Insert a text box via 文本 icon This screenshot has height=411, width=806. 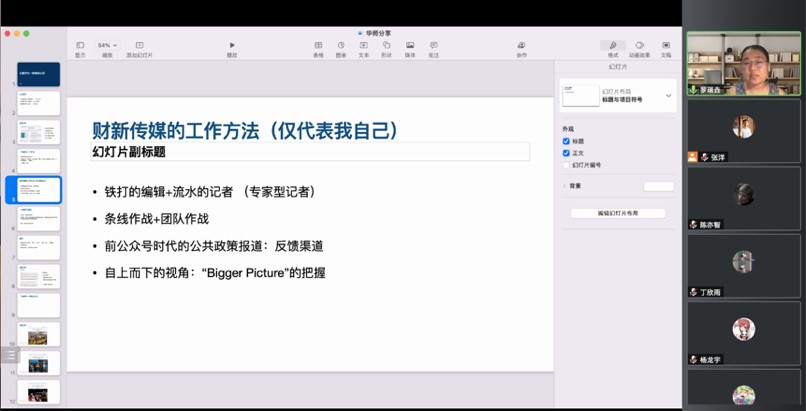coord(363,45)
